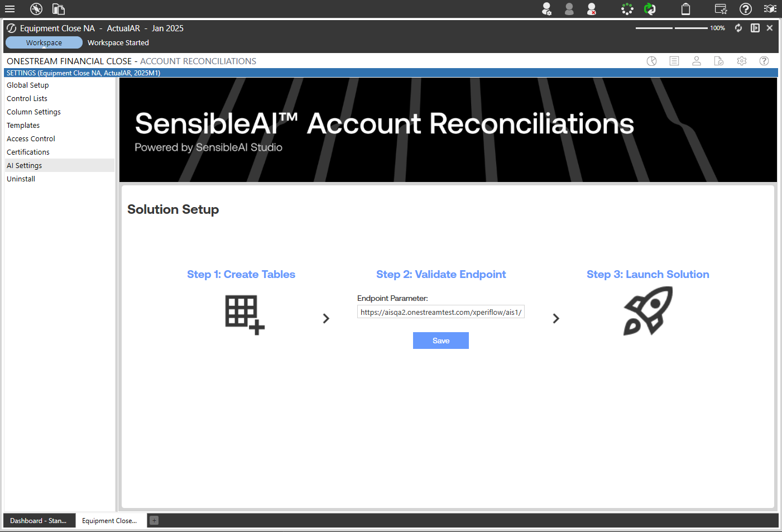Click the '100%' zoom level text
782x532 pixels.
point(717,28)
